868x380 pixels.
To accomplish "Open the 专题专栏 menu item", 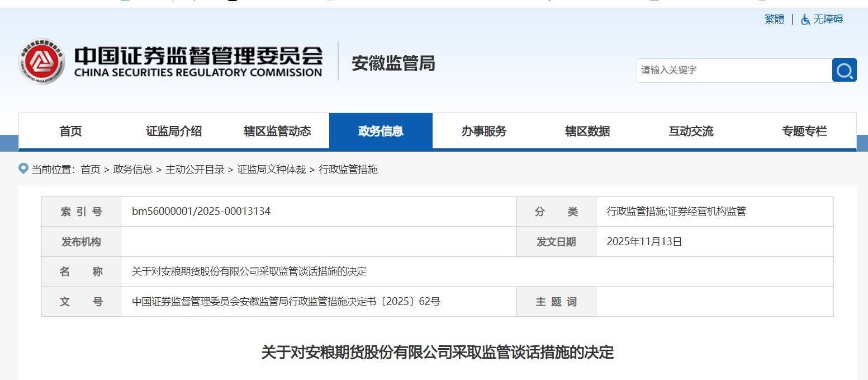I will [804, 130].
